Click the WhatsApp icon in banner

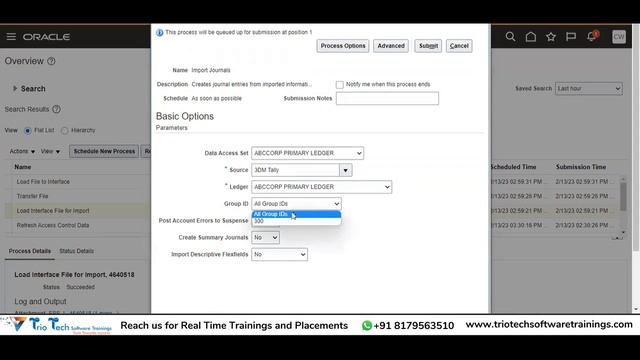367,325
